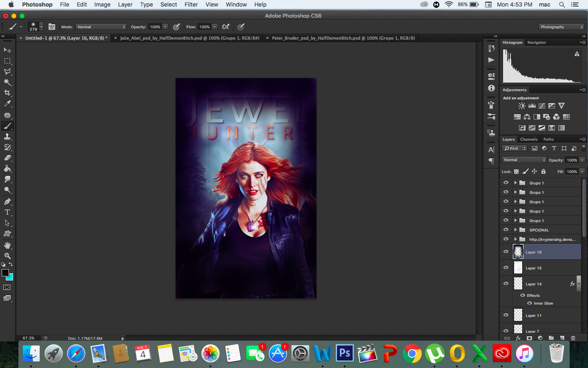Open the Layer menu
This screenshot has width=588, height=368.
coord(125,4)
